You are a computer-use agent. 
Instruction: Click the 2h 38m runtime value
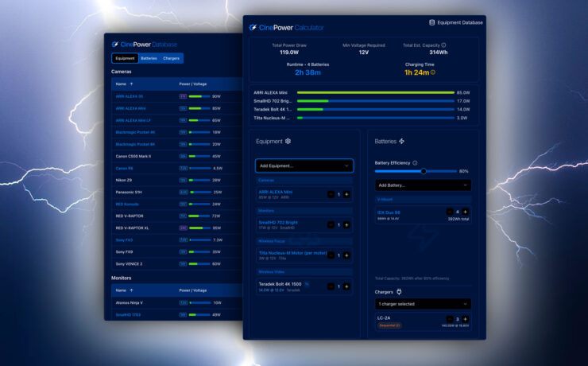308,72
